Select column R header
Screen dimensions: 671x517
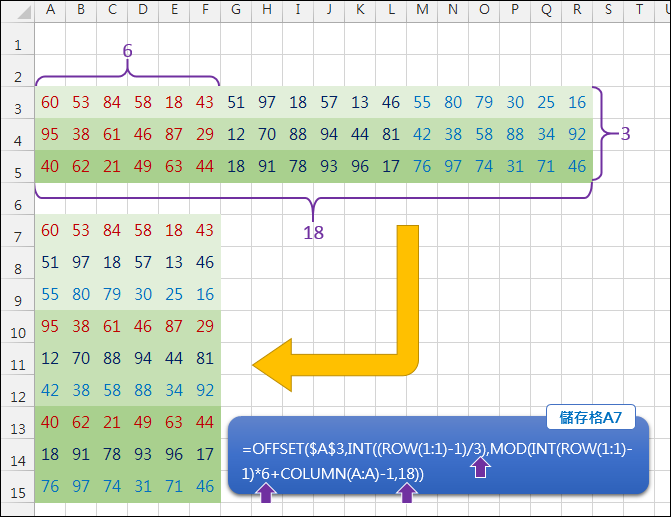click(x=577, y=10)
